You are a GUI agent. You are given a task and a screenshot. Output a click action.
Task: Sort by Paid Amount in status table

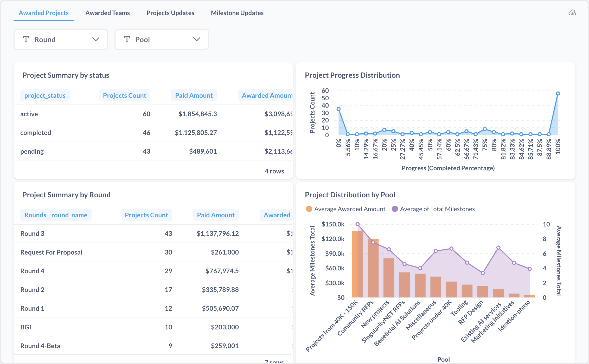[194, 95]
